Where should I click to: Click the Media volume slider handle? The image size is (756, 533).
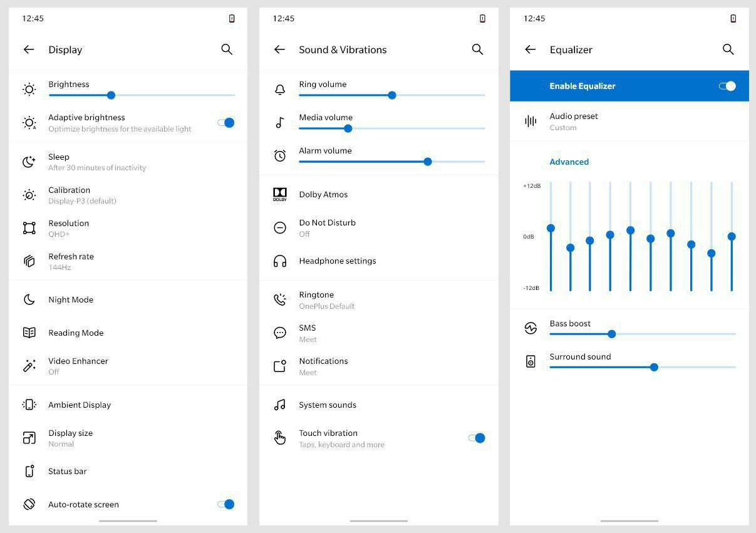(x=348, y=128)
